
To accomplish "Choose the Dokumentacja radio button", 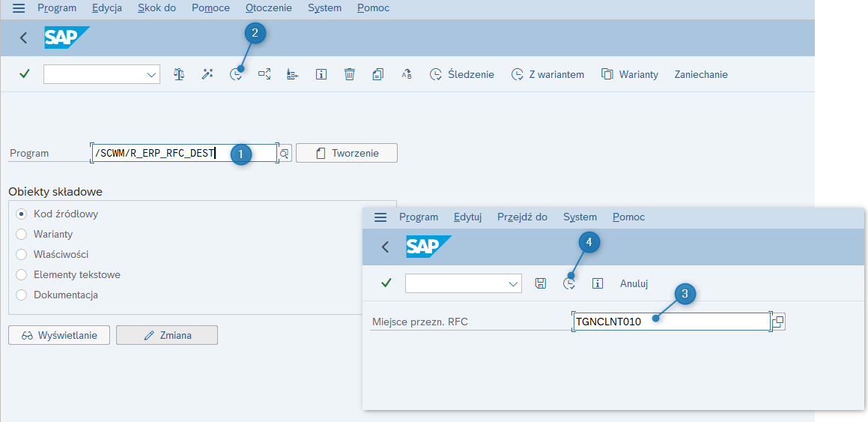I will click(22, 295).
